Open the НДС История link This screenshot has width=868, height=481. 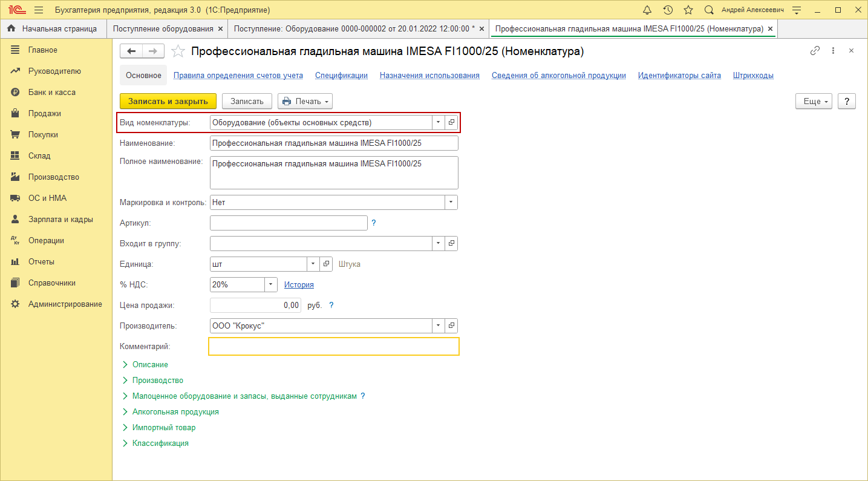click(x=299, y=284)
